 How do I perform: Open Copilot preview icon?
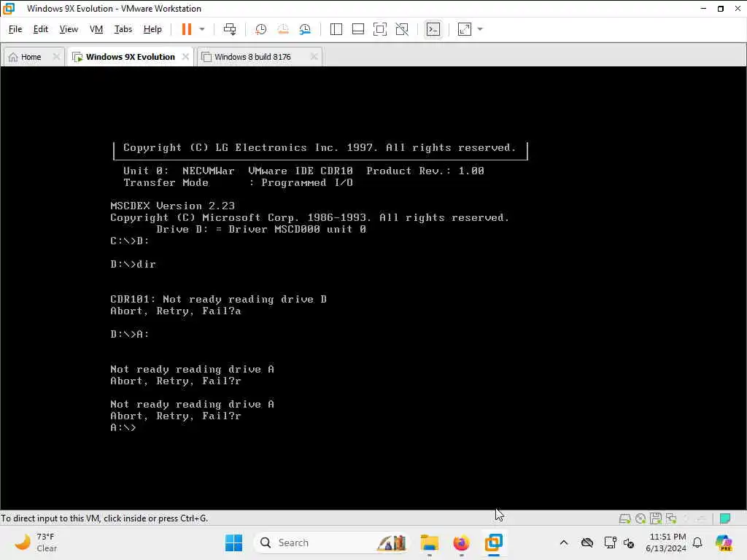point(724,542)
